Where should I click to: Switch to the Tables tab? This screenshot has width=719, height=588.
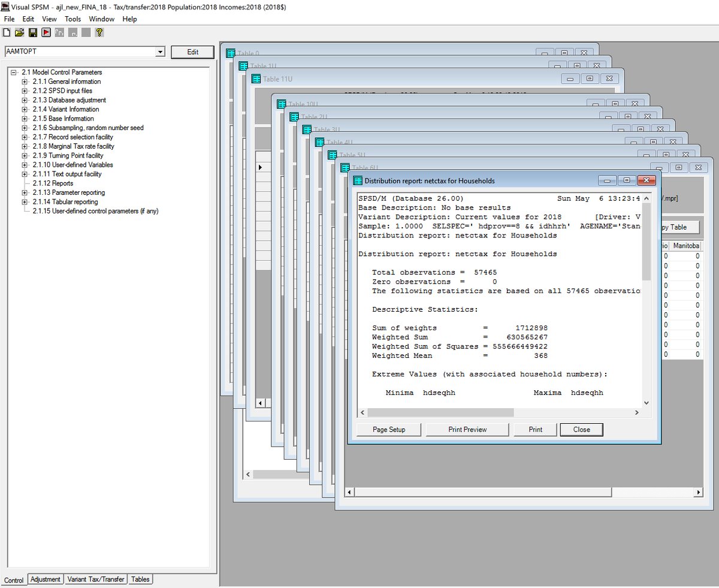point(140,579)
